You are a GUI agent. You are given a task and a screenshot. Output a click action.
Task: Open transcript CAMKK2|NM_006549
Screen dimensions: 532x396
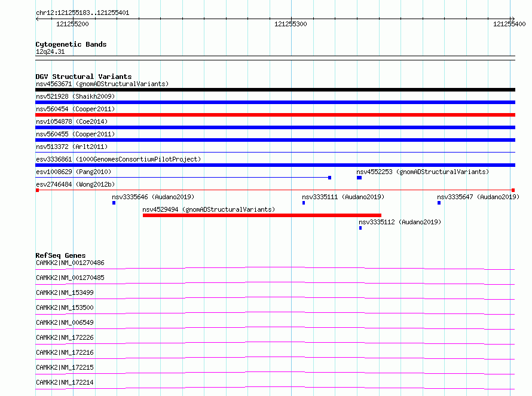coord(65,322)
